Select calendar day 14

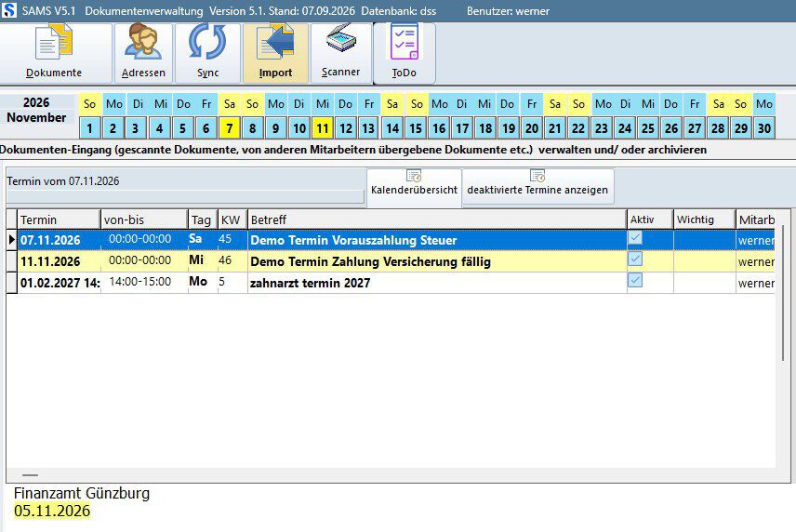coord(392,128)
